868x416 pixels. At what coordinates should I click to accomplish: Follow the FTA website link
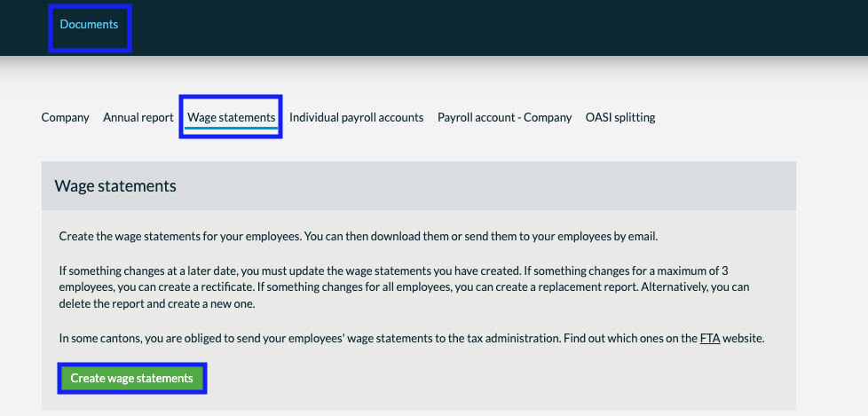pos(710,338)
